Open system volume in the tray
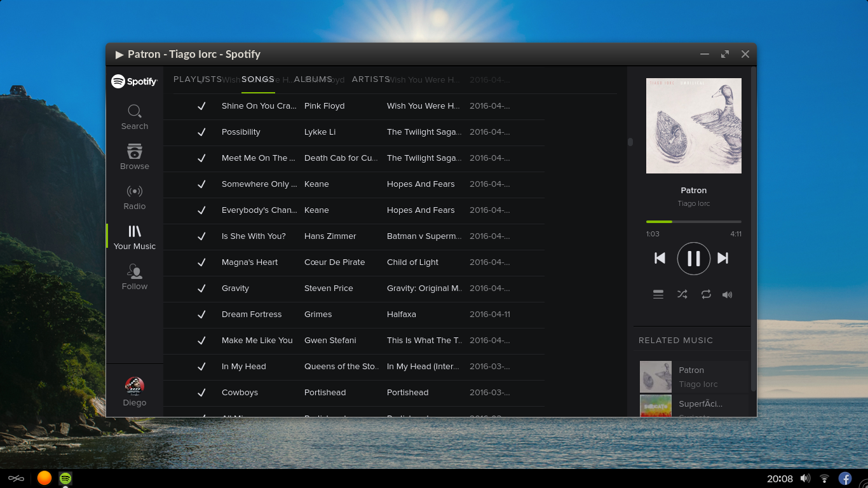The width and height of the screenshot is (868, 488). pyautogui.click(x=805, y=478)
